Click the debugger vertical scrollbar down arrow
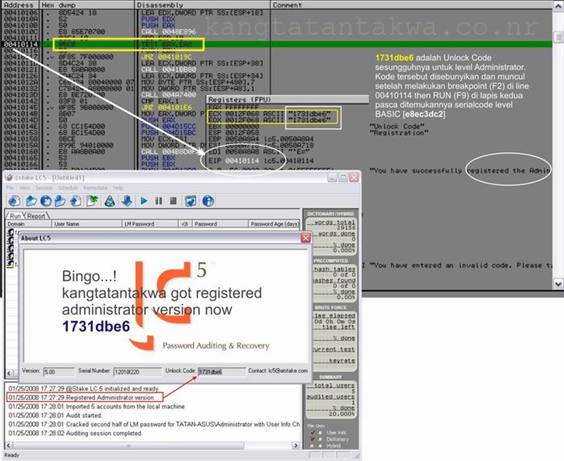 coord(558,284)
